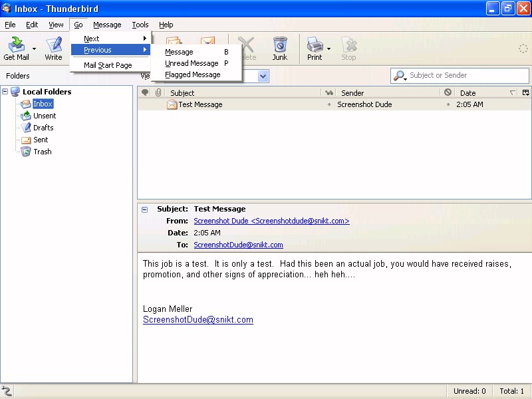
Task: Click the Screenshot Dude sender cell
Action: [x=364, y=104]
